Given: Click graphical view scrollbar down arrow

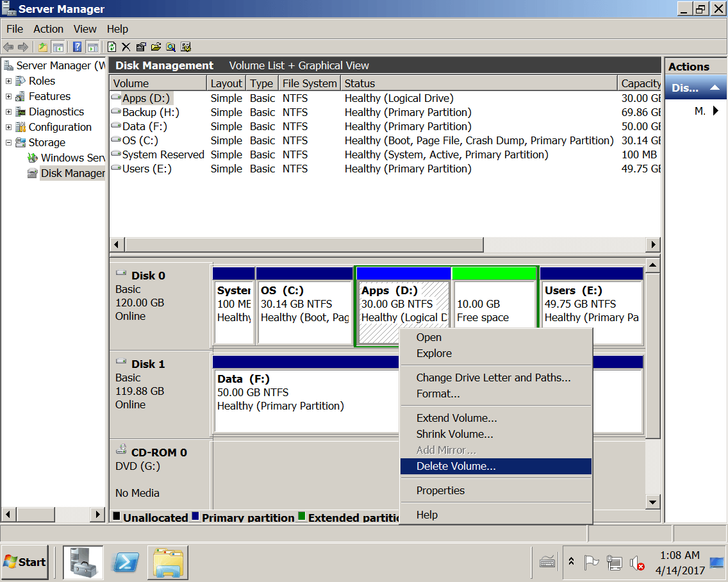Looking at the screenshot, I should (x=653, y=502).
